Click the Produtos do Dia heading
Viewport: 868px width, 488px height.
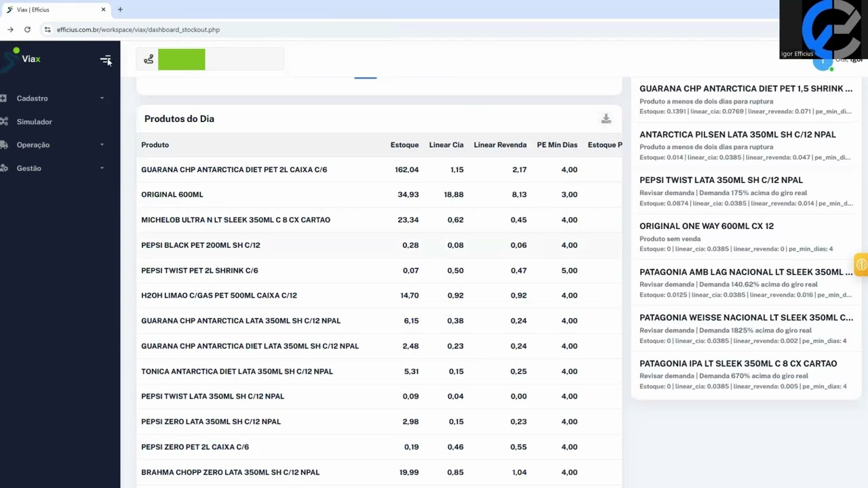pos(179,119)
